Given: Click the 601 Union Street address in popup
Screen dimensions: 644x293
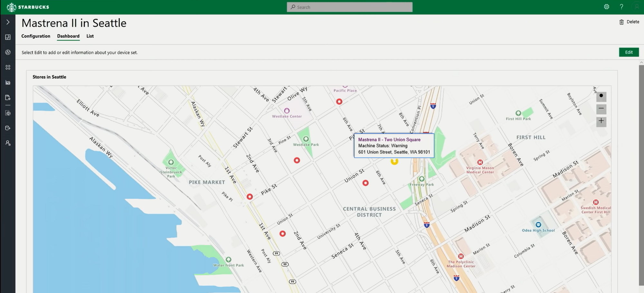Looking at the screenshot, I should pos(394,152).
